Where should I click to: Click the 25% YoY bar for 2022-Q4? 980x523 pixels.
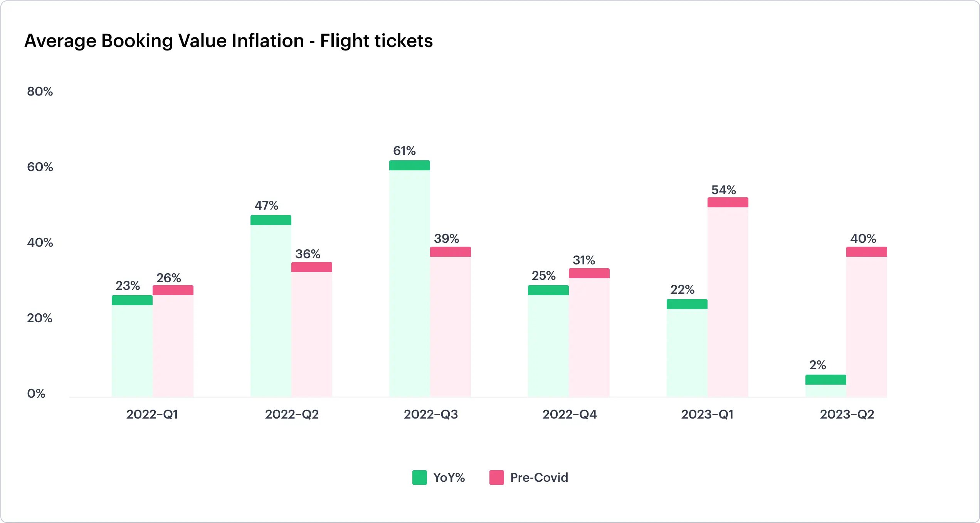548,341
